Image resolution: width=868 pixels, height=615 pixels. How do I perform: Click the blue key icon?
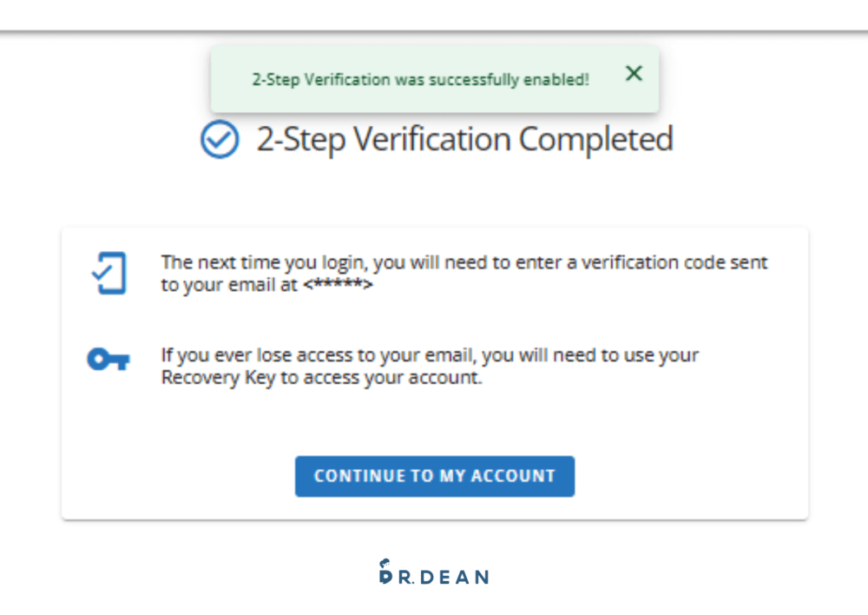tap(108, 360)
